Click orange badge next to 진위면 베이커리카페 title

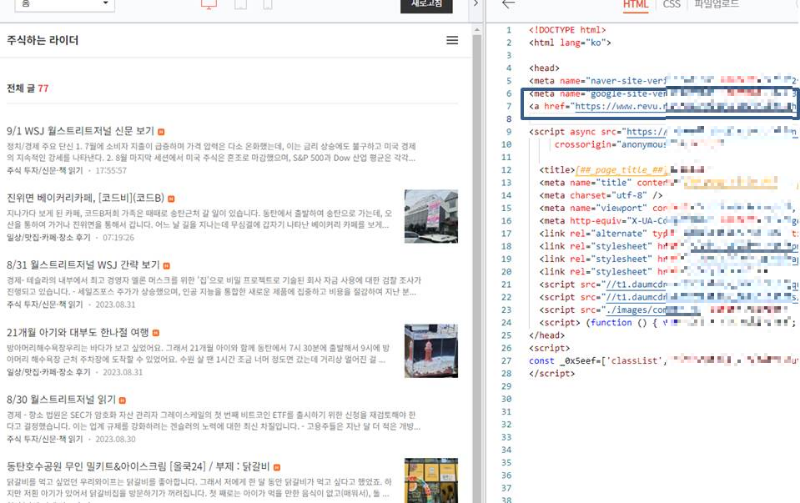[x=171, y=198]
